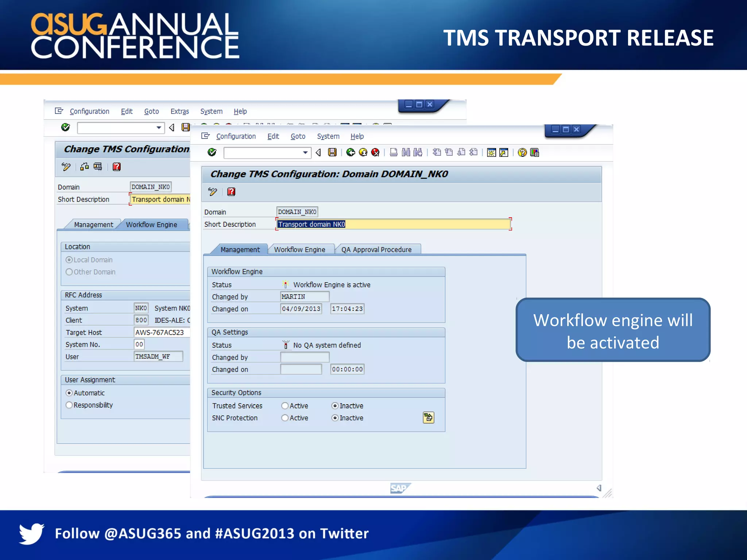Click the yellow Exit up-arrow icon
This screenshot has width=747, height=560.
(x=363, y=152)
